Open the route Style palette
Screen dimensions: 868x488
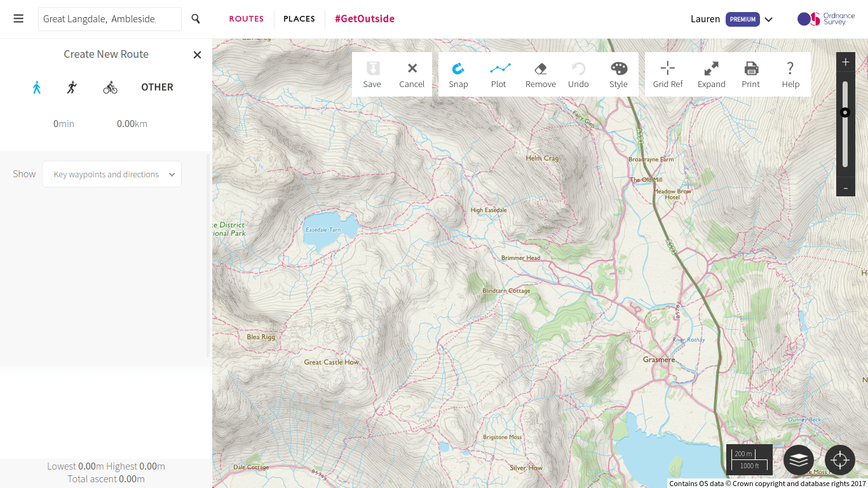coord(618,74)
